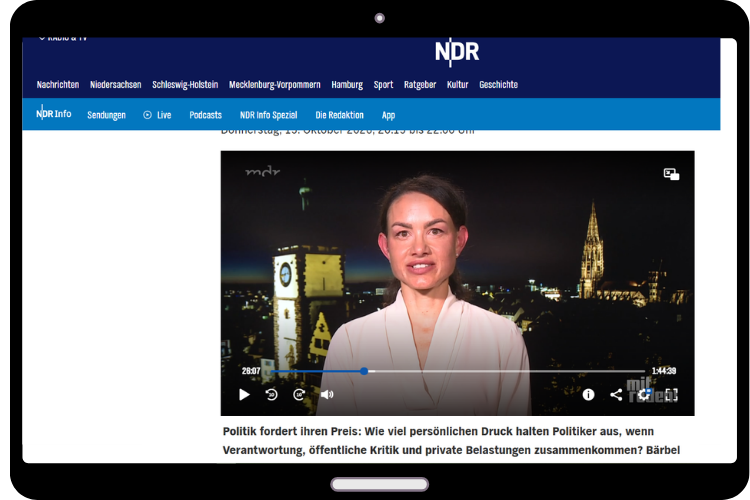750x500 pixels.
Task: Tap the tablet home button
Action: [379, 484]
